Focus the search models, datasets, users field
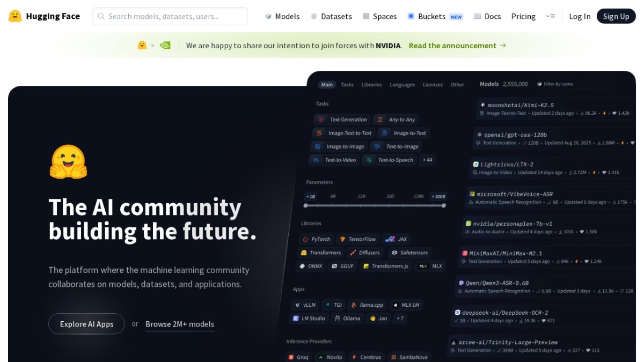Screen dimensions: 644x362 click(170, 16)
